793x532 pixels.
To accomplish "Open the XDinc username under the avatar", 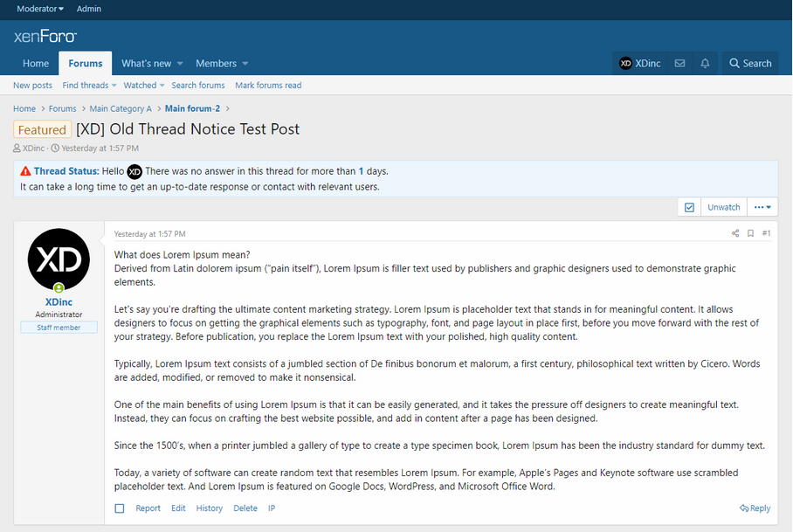I will pyautogui.click(x=59, y=302).
